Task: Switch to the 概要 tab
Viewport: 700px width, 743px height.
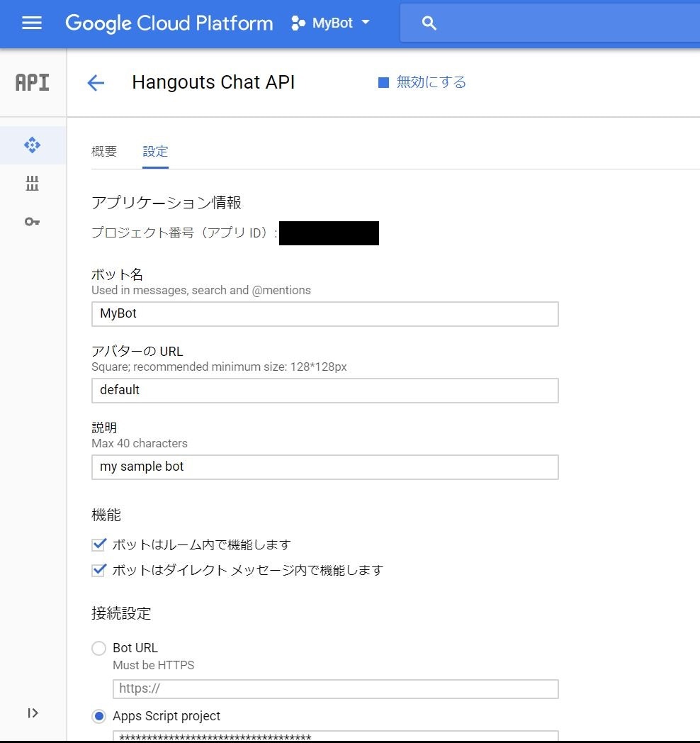Action: click(x=104, y=151)
